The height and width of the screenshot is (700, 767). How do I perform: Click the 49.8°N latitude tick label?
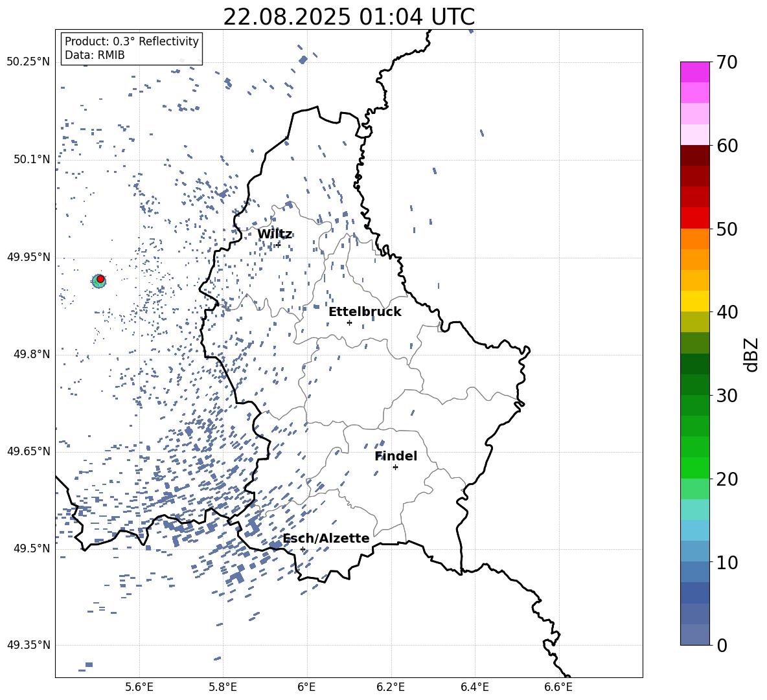(32, 354)
